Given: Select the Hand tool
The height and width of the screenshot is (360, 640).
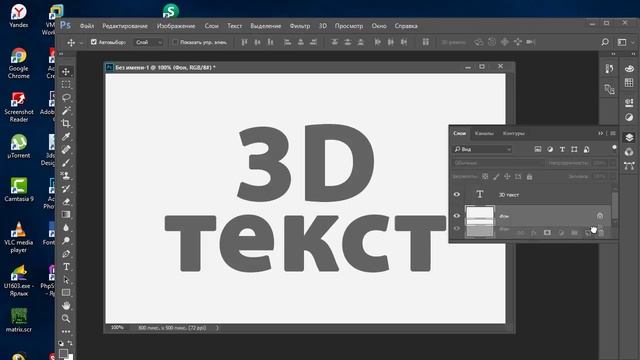Looking at the screenshot, I should pos(66,306).
